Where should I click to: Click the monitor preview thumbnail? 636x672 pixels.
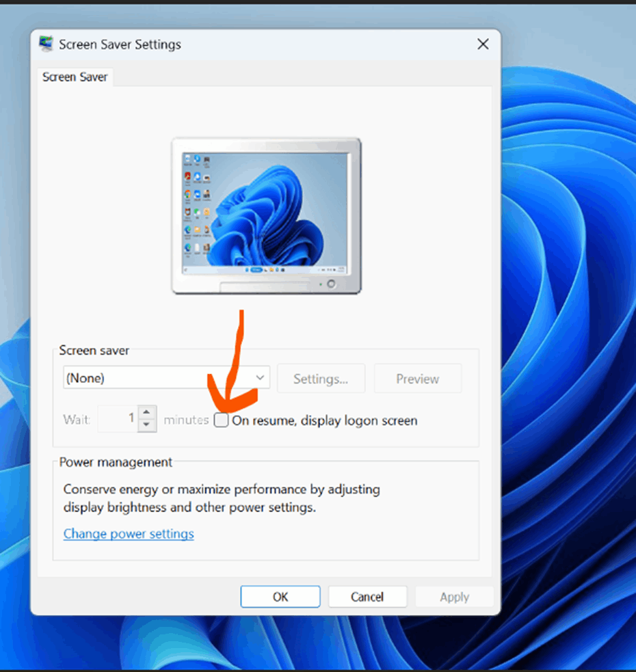pos(266,216)
